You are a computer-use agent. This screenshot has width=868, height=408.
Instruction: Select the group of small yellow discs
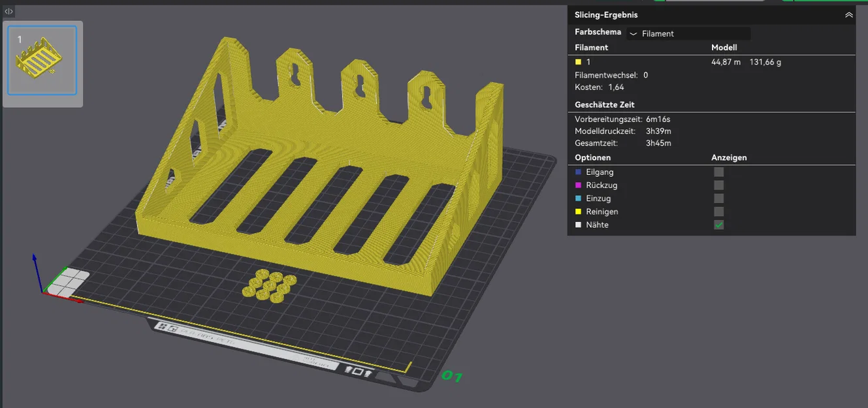(x=269, y=286)
